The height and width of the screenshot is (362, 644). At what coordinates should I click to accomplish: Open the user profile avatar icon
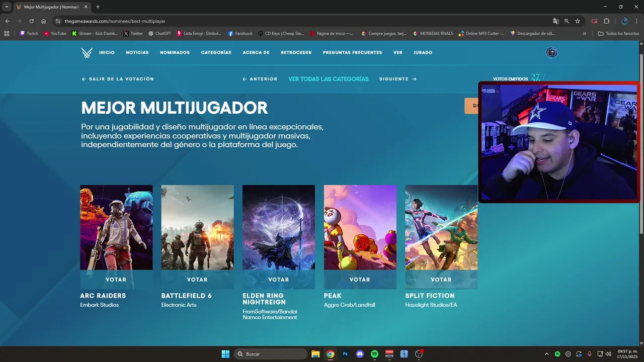tap(552, 53)
